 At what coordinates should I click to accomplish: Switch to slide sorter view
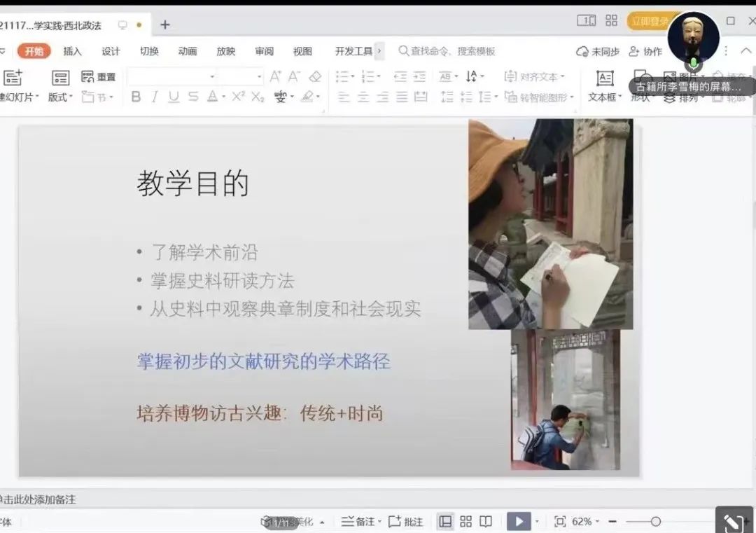(465, 521)
